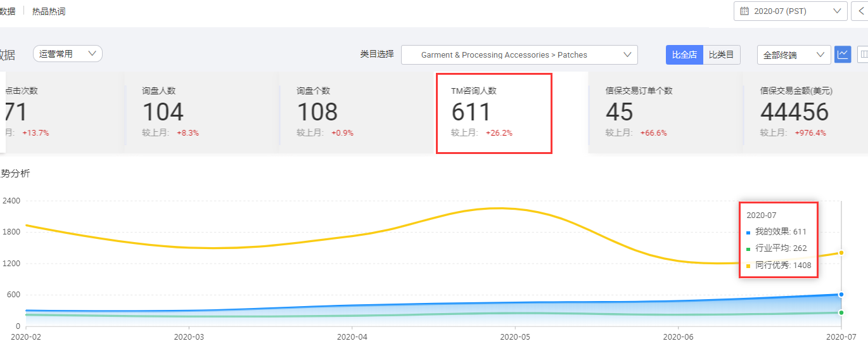Viewport: 868px width, 353px height.
Task: Open the 全部终端 terminal dropdown
Action: coord(794,55)
